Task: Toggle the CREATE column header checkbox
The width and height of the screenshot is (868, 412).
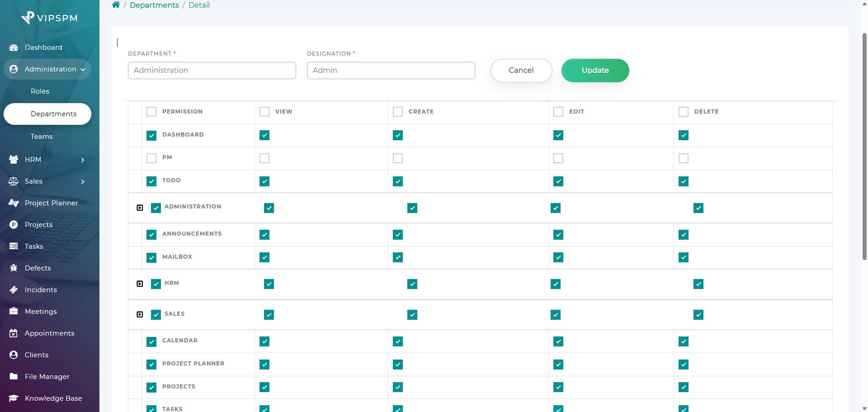Action: [x=398, y=112]
